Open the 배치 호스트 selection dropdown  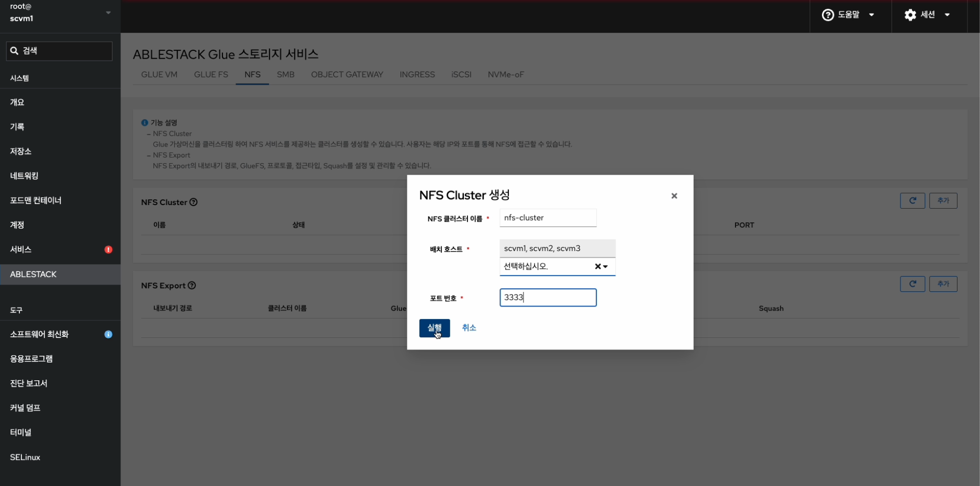606,267
